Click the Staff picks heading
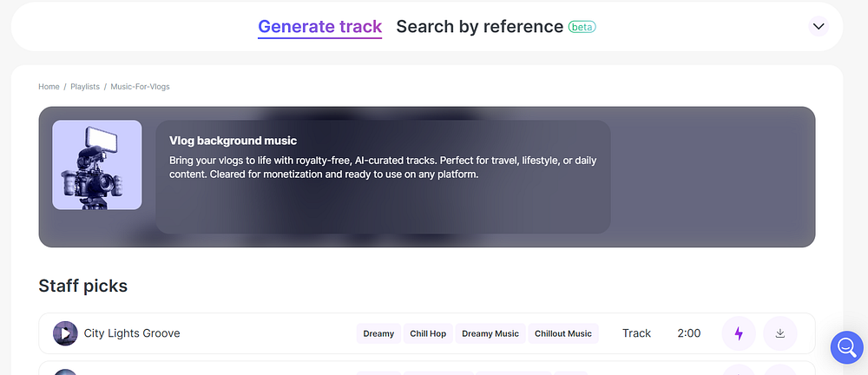The width and height of the screenshot is (868, 375). [83, 286]
